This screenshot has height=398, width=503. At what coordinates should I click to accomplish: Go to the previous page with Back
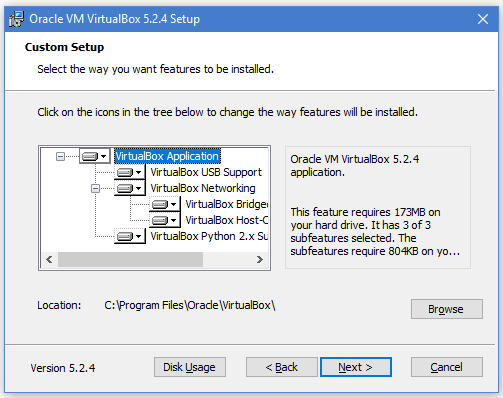click(x=282, y=367)
